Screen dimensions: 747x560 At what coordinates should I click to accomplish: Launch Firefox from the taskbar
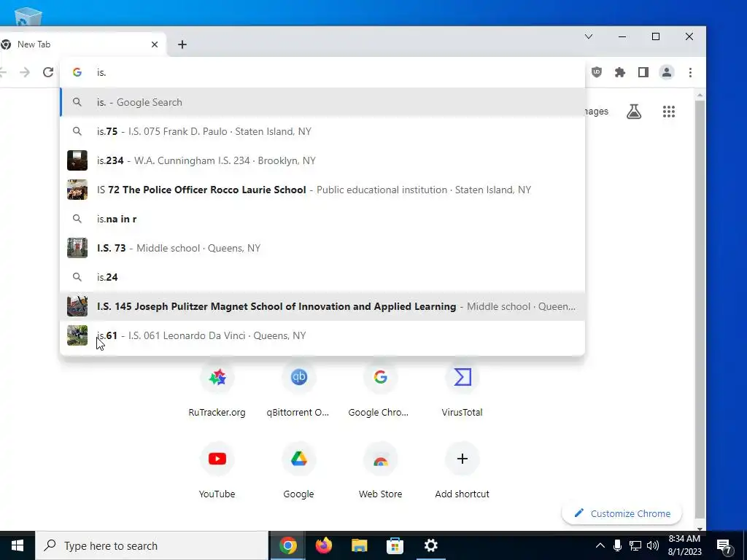[323, 545]
